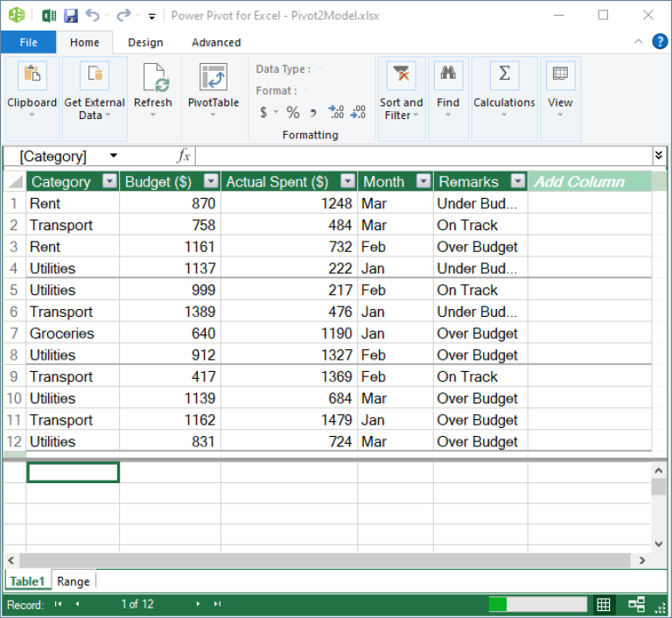
Task: Expand the formula bar chevron
Action: [659, 156]
